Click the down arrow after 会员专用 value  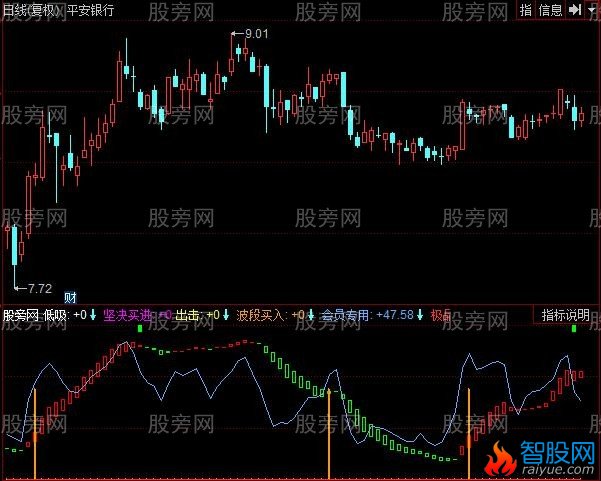coord(420,315)
